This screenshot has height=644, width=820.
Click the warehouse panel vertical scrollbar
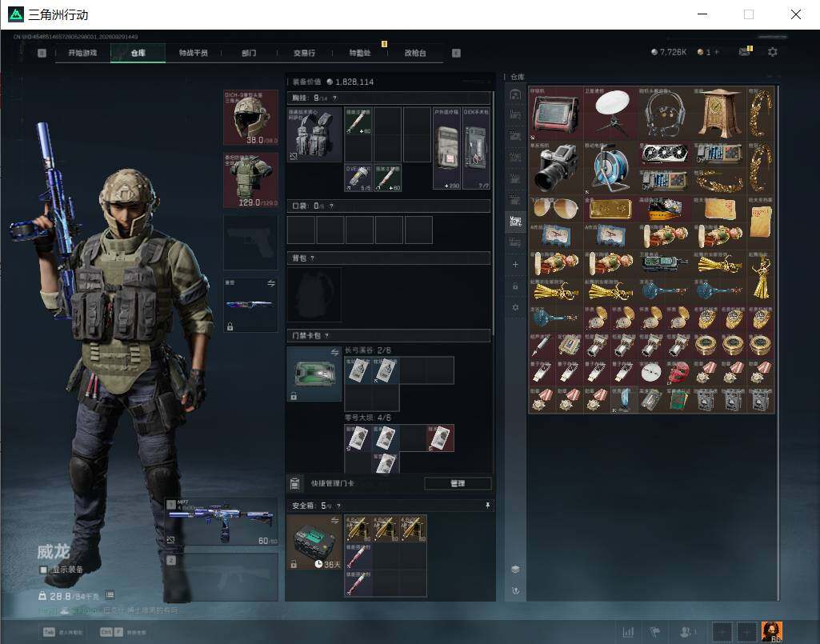click(778, 342)
